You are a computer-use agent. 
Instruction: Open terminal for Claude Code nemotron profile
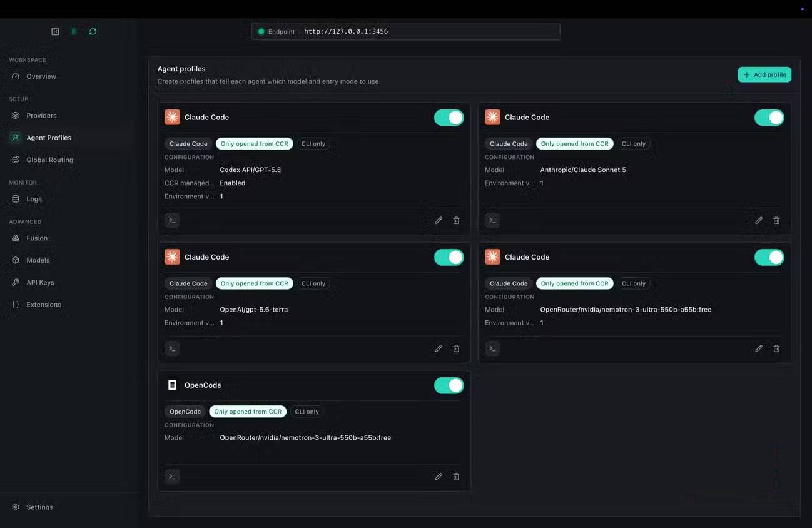(x=492, y=348)
